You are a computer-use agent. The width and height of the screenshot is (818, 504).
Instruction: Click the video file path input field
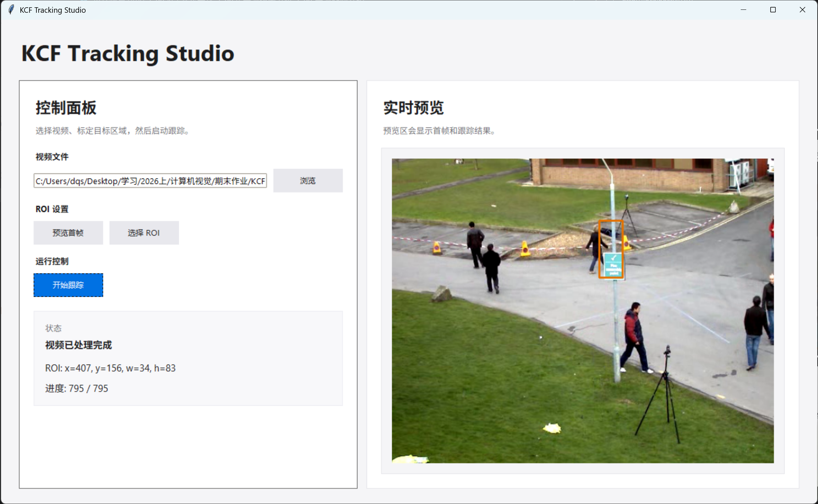click(x=150, y=181)
